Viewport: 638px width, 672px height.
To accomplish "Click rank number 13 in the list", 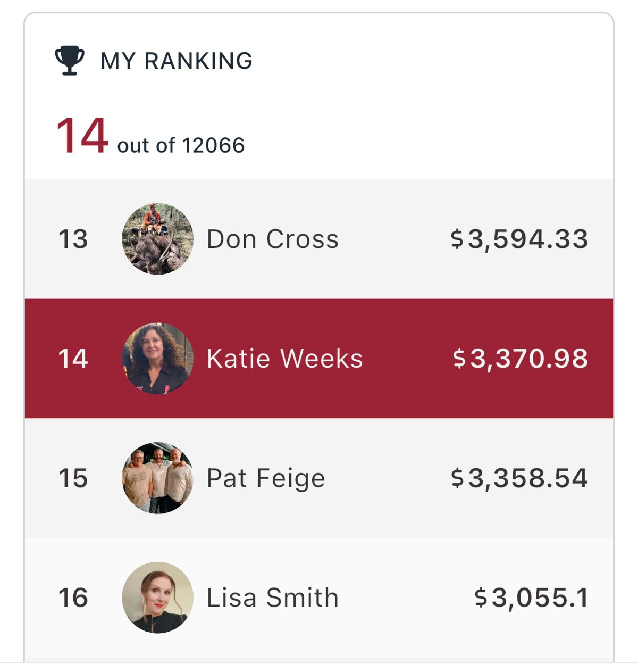I will pyautogui.click(x=73, y=239).
